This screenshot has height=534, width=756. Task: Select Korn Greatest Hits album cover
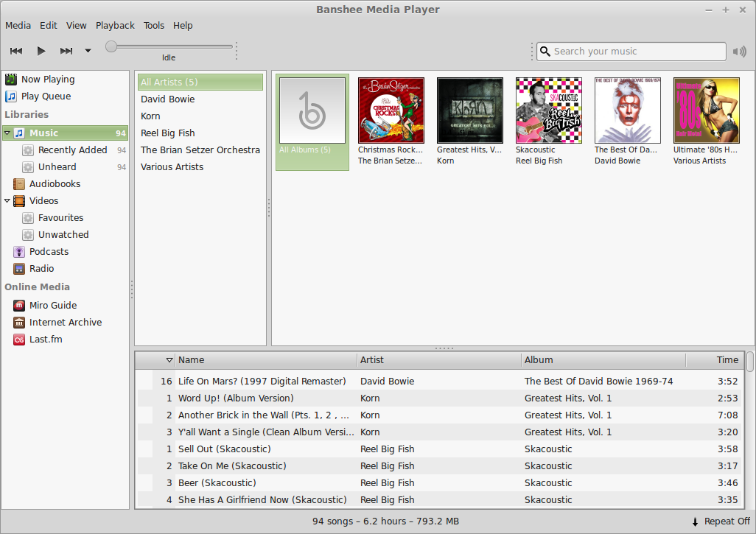click(x=470, y=110)
